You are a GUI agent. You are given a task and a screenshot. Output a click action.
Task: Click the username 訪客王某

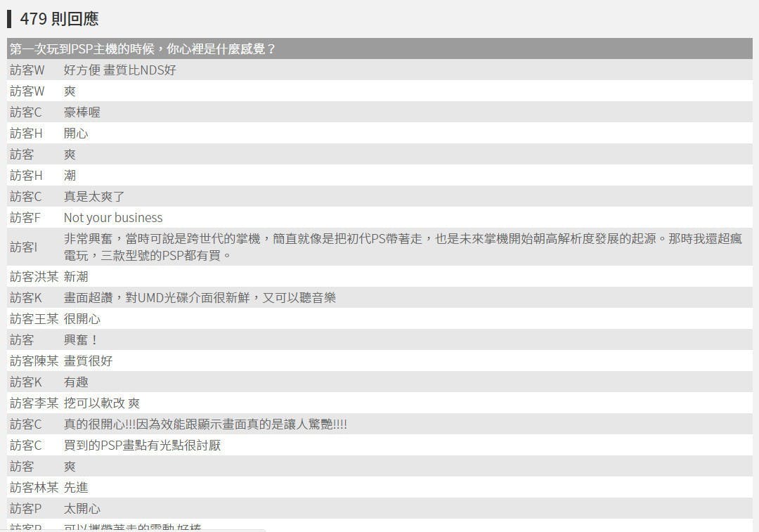coord(34,319)
